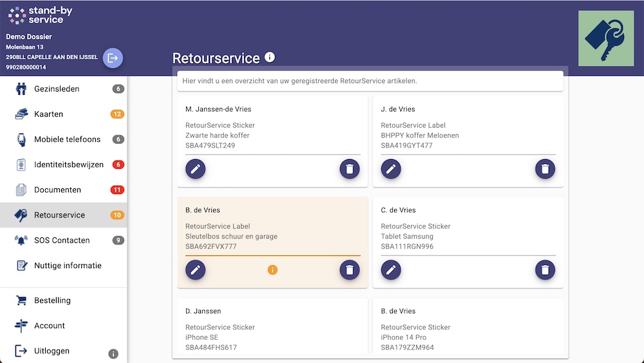Open Bestelling in the sidebar
Viewport: 644px width, 363px height.
point(64,300)
